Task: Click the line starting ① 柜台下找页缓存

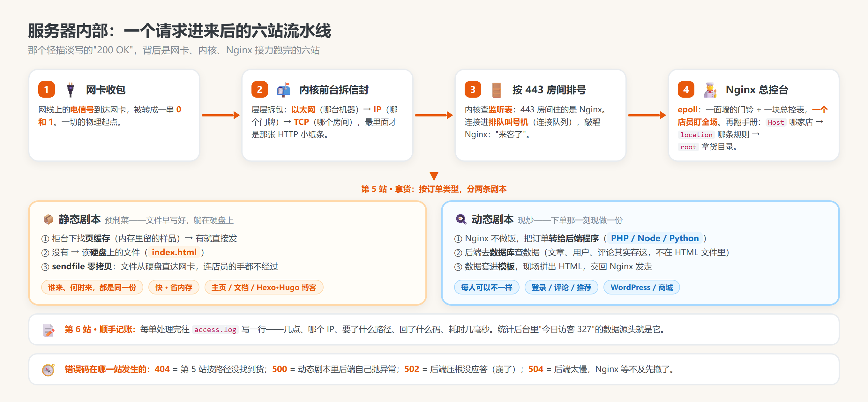Action: [139, 239]
